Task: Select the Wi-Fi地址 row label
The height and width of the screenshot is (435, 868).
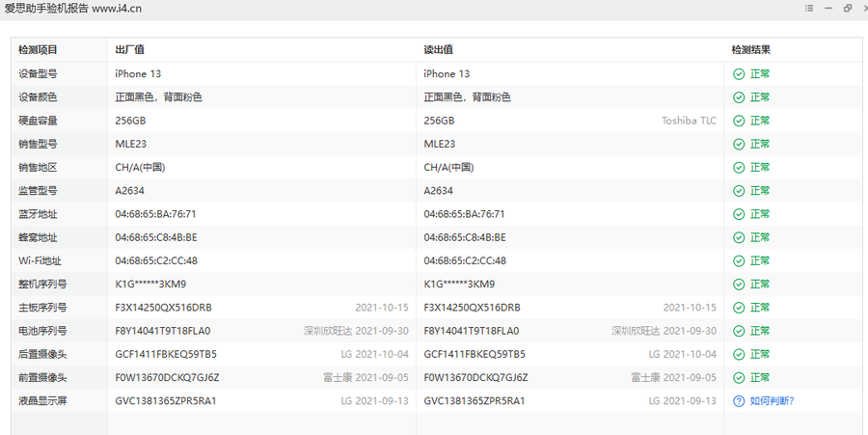Action: coord(40,260)
